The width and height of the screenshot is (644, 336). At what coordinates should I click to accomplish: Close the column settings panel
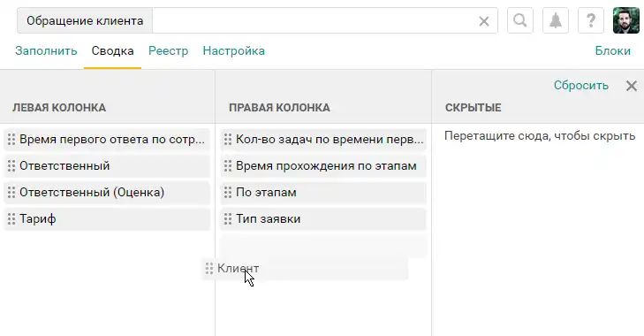[632, 86]
